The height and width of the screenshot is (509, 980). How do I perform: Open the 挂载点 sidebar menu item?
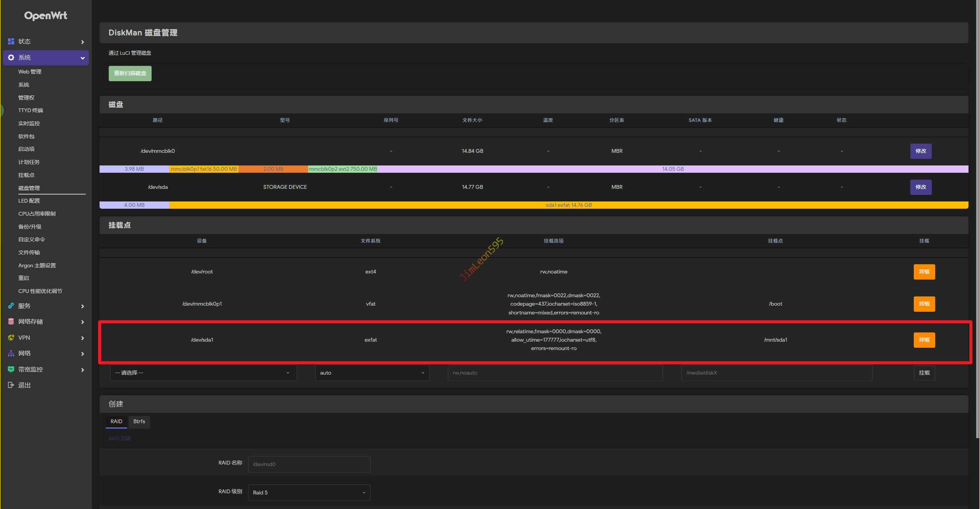pyautogui.click(x=26, y=175)
